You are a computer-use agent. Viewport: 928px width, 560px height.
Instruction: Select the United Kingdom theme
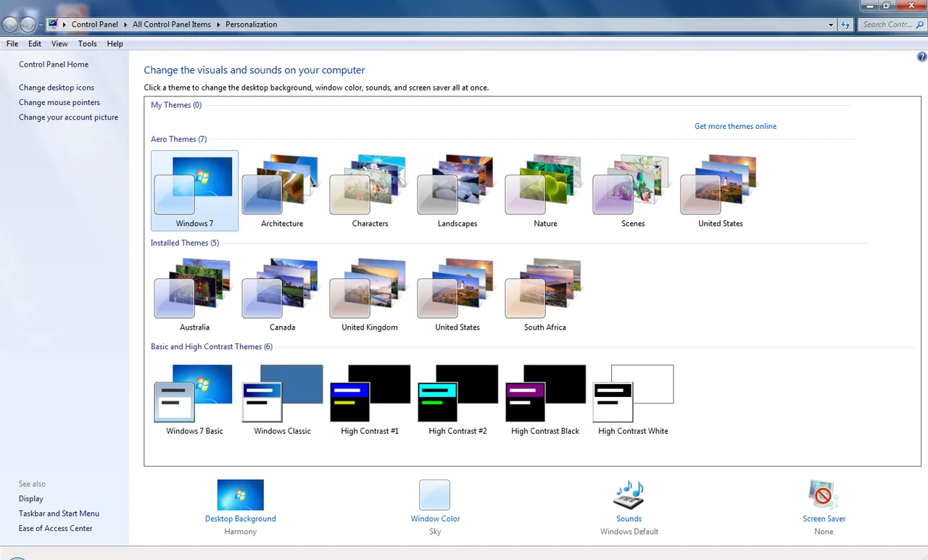coord(370,294)
